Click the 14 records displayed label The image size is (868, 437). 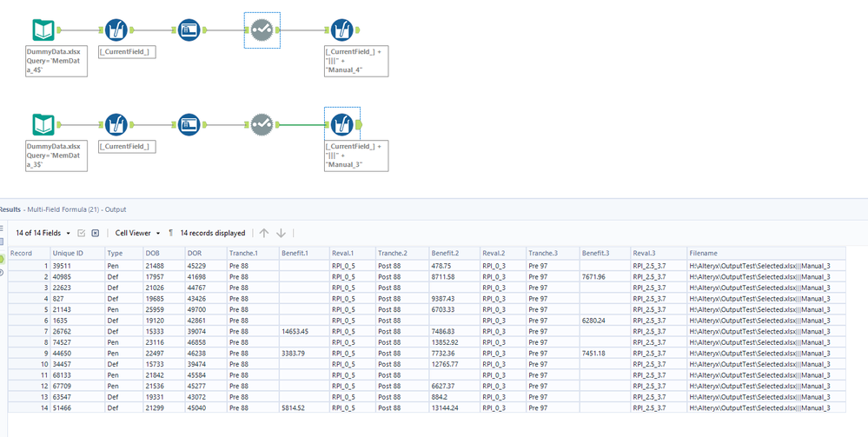coord(213,233)
